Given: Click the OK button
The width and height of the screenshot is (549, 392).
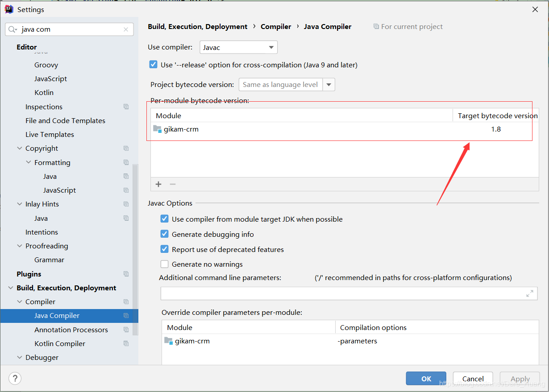Looking at the screenshot, I should pos(425,378).
